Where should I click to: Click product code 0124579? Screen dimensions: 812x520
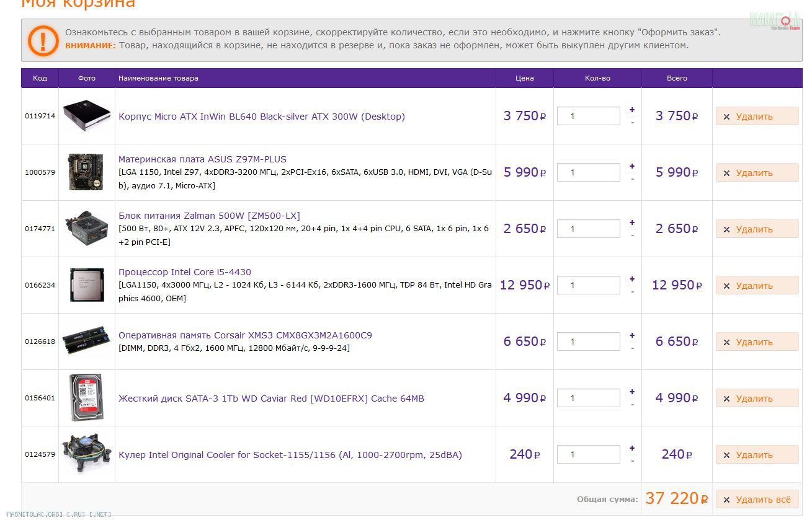click(x=40, y=454)
